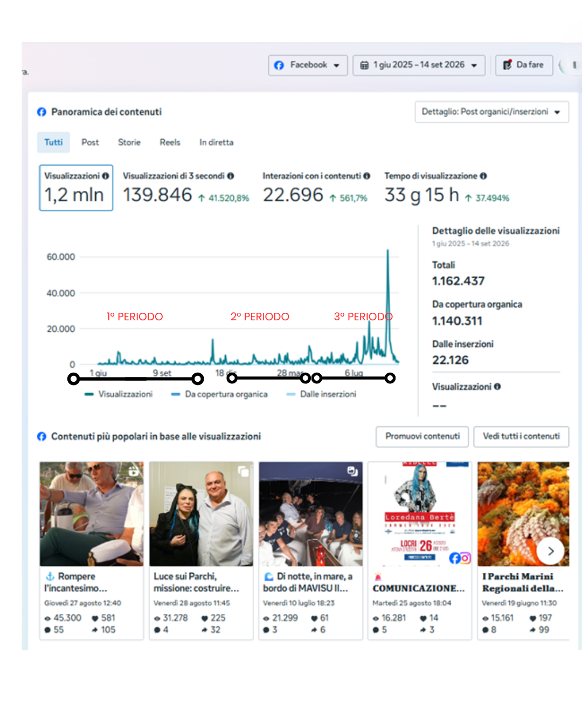Open the Facebook platform dropdown
Viewport: 582px width, 728px height.
(x=308, y=65)
